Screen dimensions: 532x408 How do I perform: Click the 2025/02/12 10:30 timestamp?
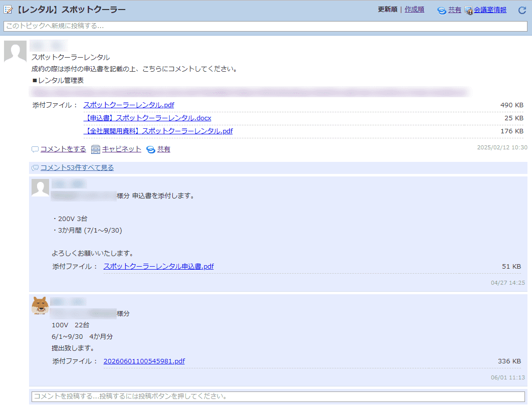point(502,147)
